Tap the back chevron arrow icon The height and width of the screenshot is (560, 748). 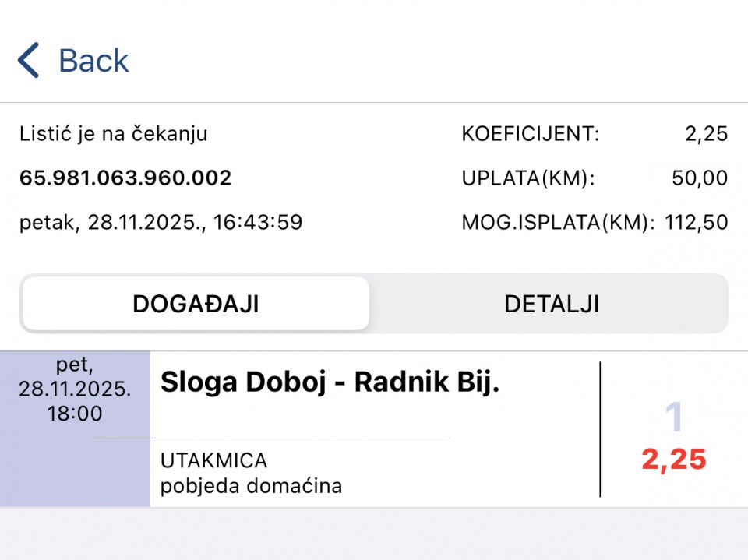point(29,61)
